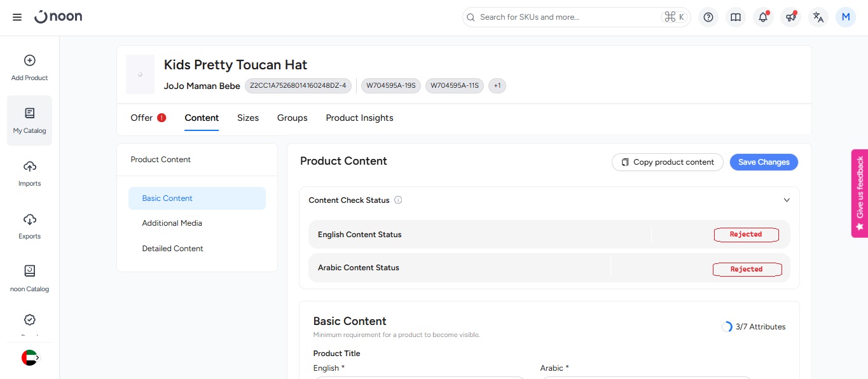Click Copy product content button
Screen dimensions: 868x379
click(x=667, y=162)
